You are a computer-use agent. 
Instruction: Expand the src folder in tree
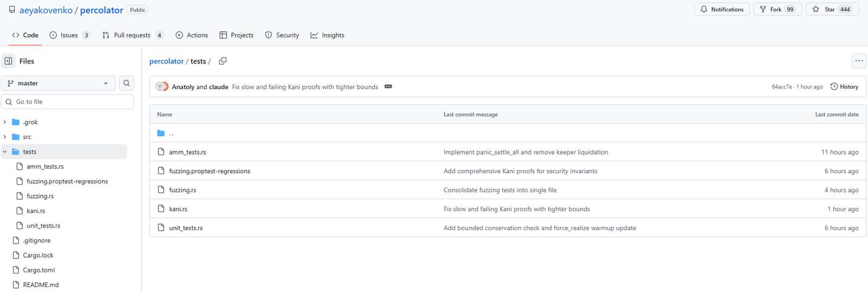click(5, 137)
